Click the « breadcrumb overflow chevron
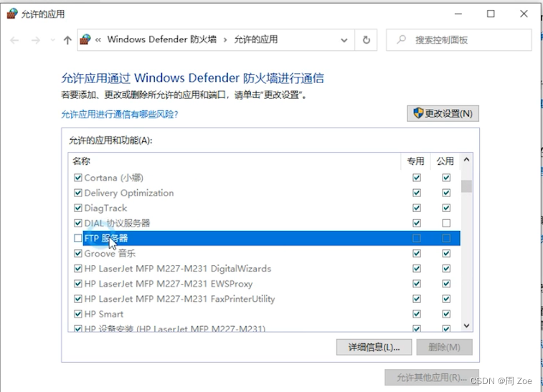This screenshot has height=392, width=543. click(98, 40)
